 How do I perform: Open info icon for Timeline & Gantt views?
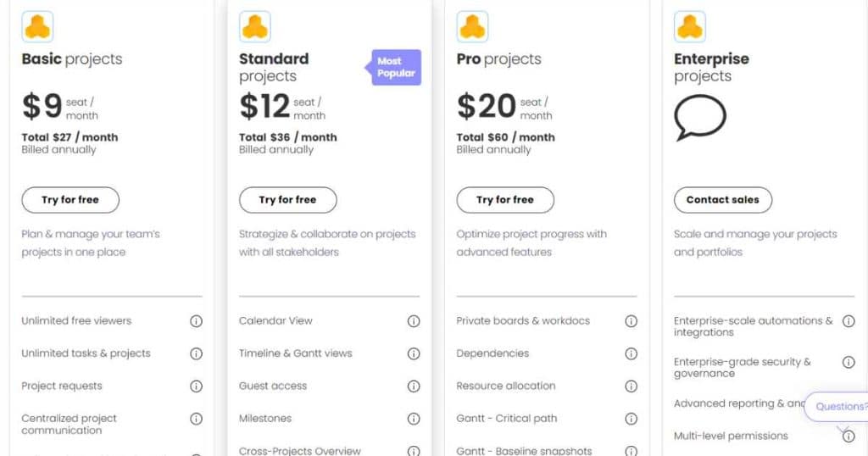(x=414, y=353)
